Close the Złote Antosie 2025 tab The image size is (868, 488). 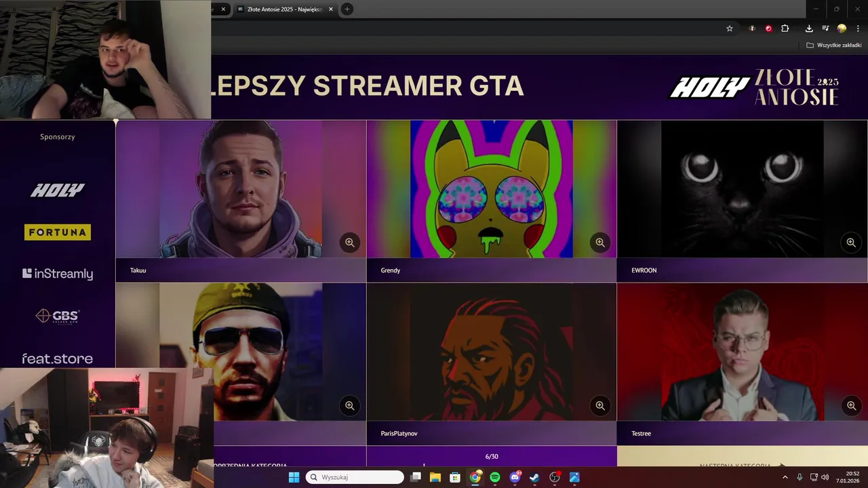click(331, 9)
